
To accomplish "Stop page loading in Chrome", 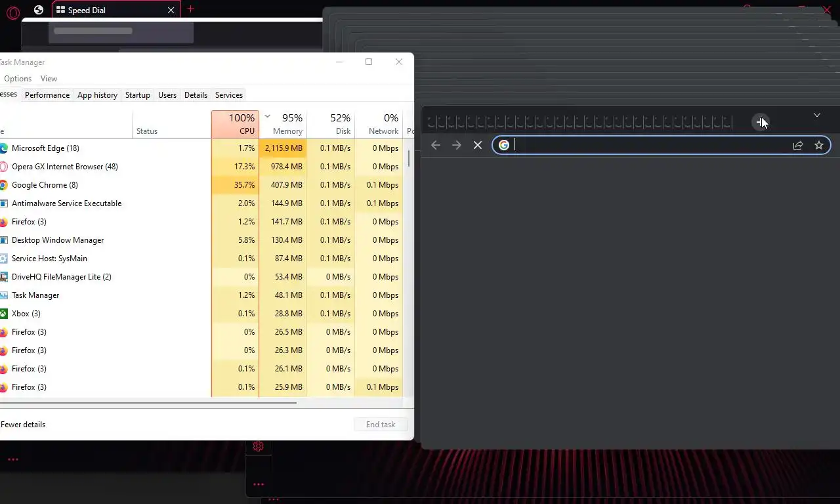I will click(478, 145).
